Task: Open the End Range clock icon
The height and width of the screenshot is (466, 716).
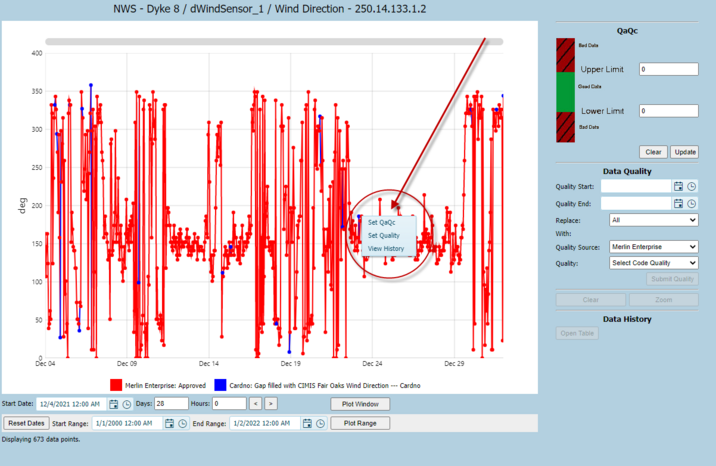Action: [321, 424]
